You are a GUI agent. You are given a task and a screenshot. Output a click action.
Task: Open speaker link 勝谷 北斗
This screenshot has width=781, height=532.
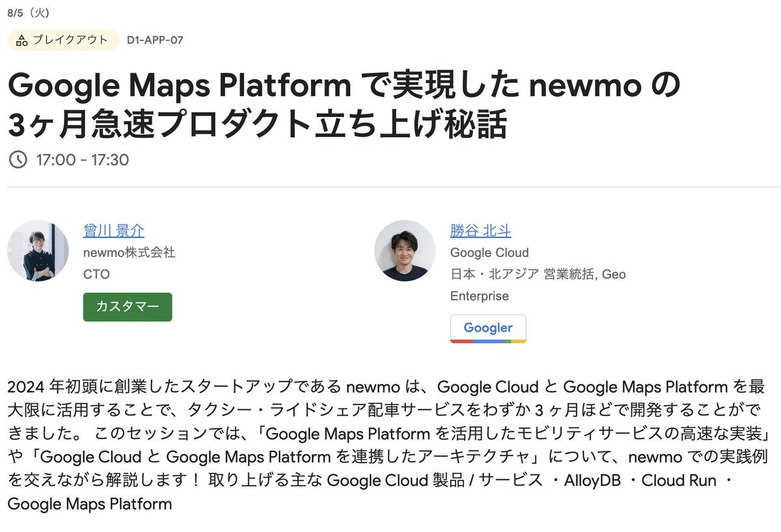[480, 231]
